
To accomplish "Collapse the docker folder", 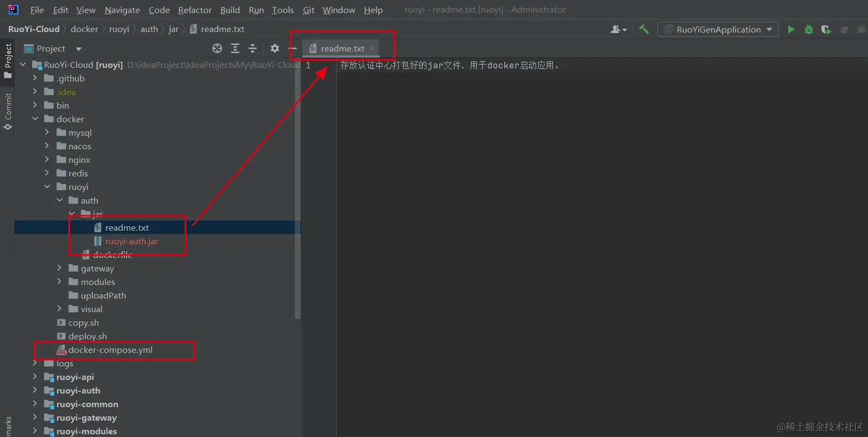I will (35, 119).
